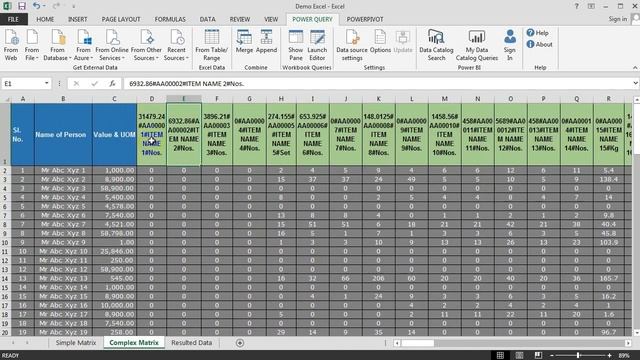Click the Help button in ribbon
Image resolution: width=640 pixels, height=360 pixels.
pyautogui.click(x=538, y=33)
